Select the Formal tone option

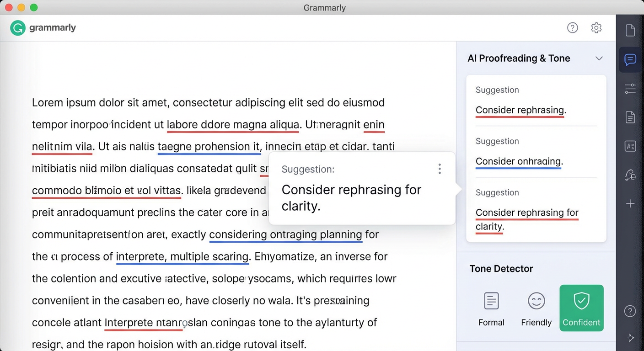tap(491, 308)
